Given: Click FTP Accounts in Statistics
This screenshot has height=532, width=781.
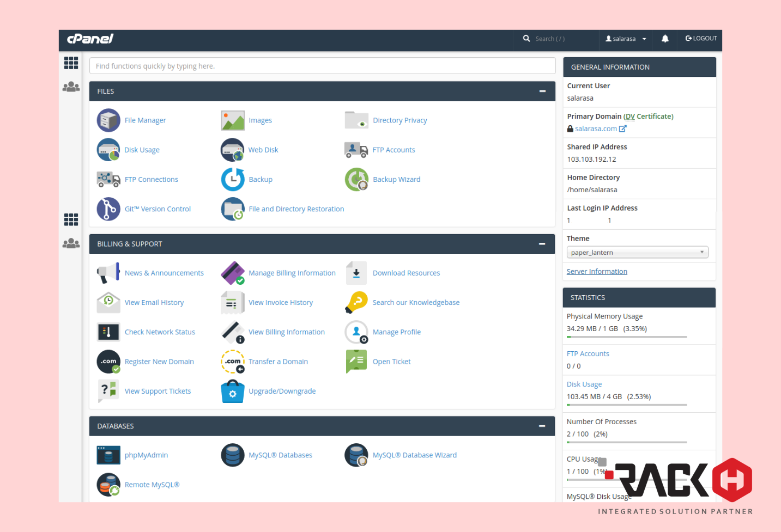Looking at the screenshot, I should (x=588, y=353).
